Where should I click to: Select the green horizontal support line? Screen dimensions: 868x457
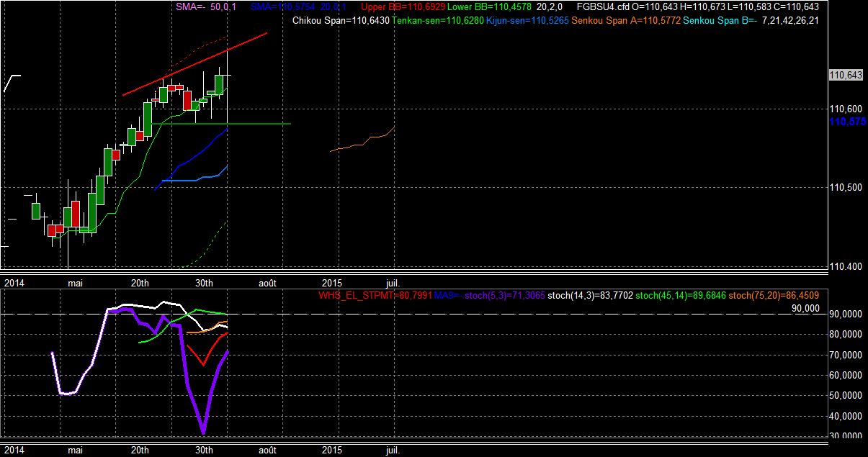[221, 124]
